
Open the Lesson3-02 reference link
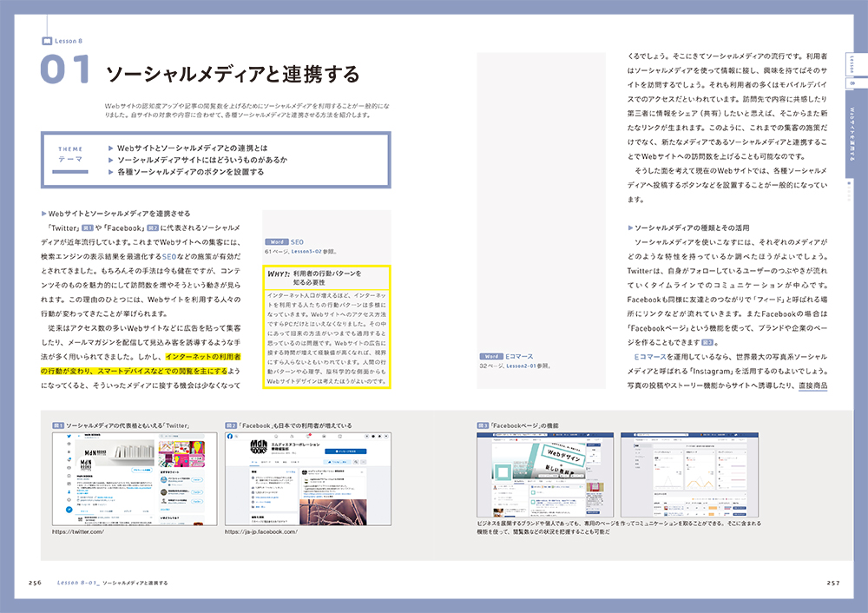pos(306,252)
